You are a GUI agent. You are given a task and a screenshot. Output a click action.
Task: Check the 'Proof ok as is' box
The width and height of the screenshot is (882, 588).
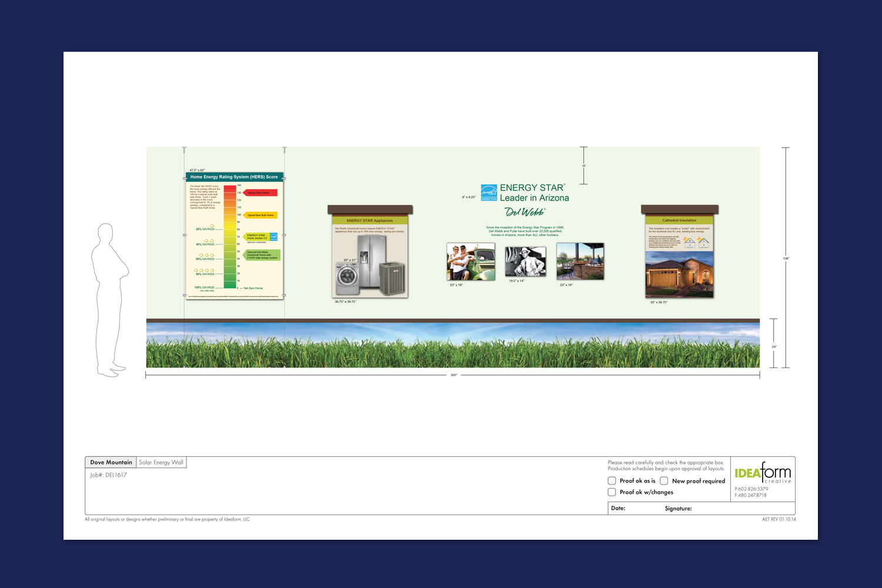pyautogui.click(x=612, y=480)
